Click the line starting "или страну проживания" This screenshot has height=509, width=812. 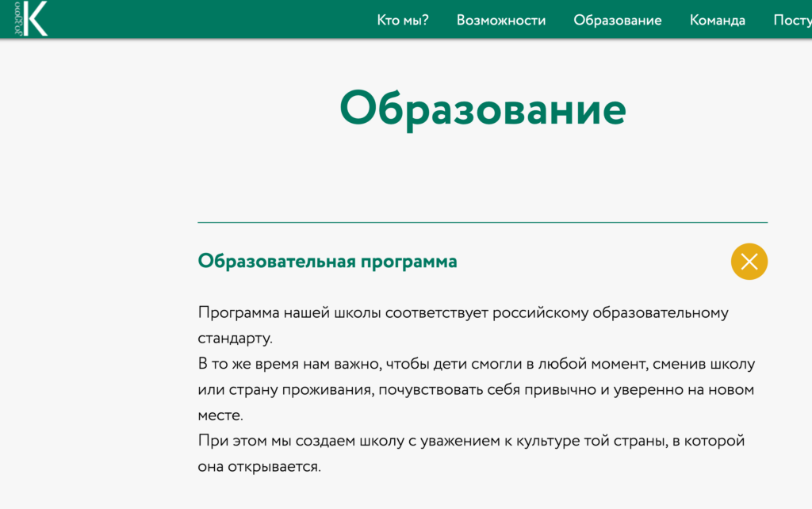click(476, 390)
